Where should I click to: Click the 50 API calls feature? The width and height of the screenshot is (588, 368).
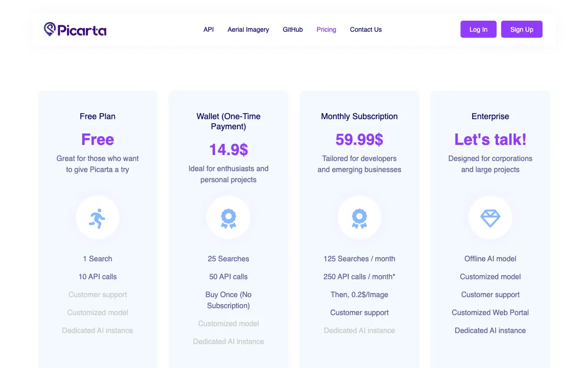click(228, 276)
